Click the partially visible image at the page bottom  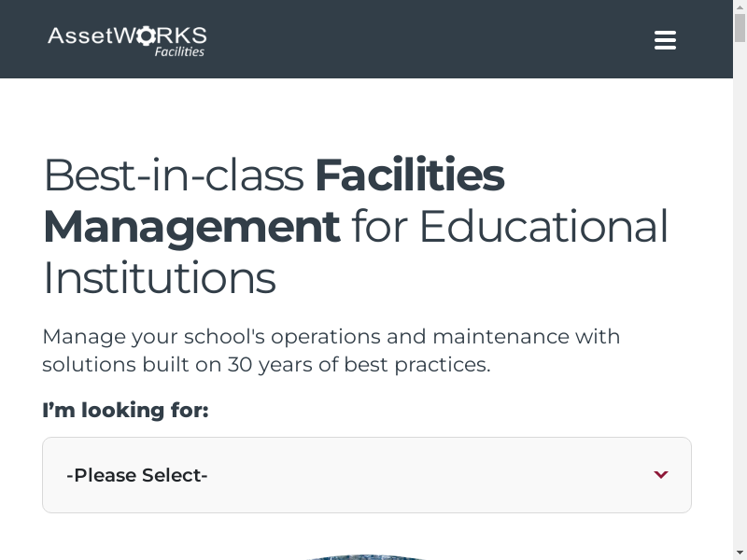(x=366, y=556)
